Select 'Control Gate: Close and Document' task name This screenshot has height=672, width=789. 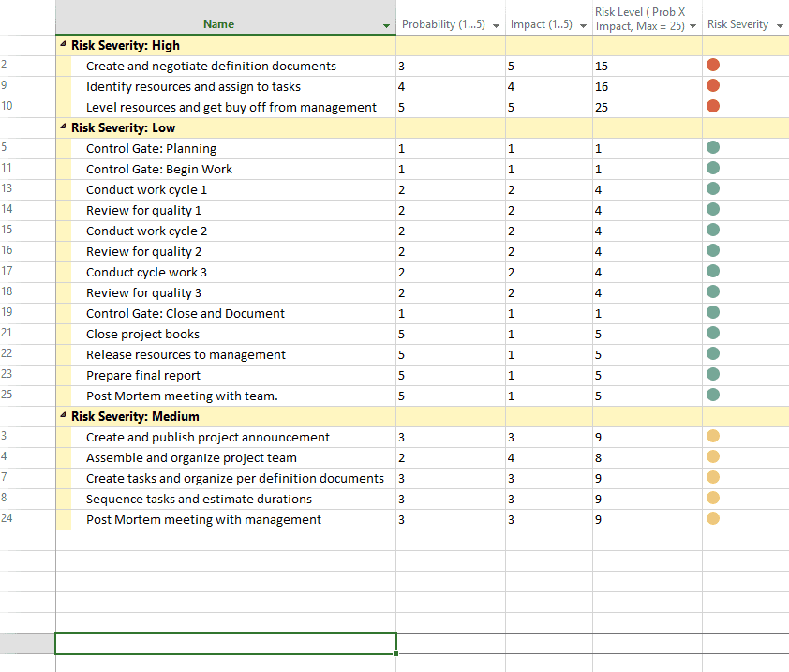coord(186,314)
